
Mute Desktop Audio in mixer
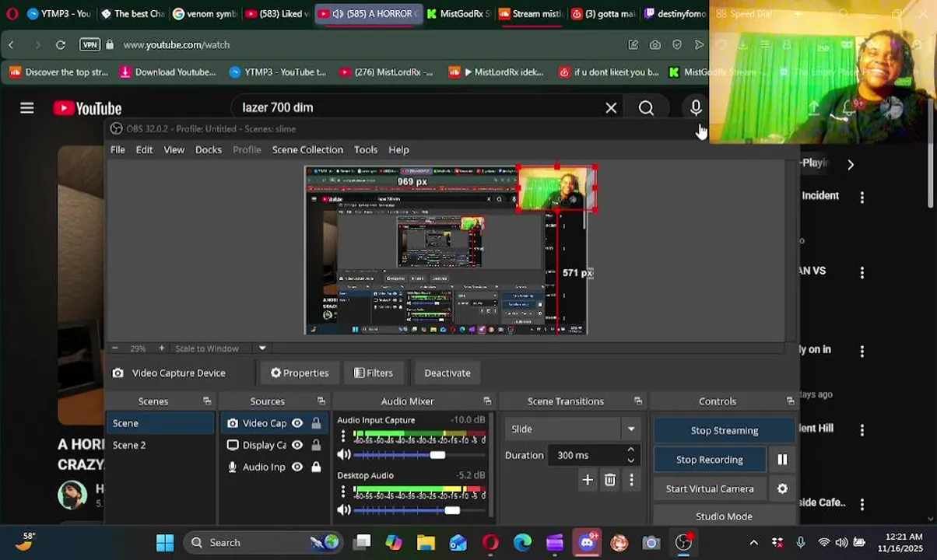tap(343, 510)
